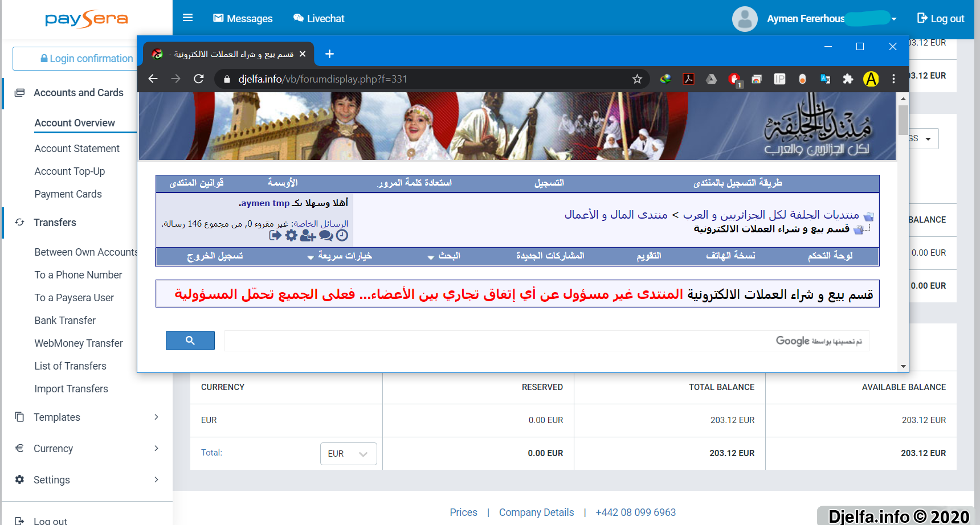Click the Paysera logo
The image size is (980, 525).
[86, 19]
